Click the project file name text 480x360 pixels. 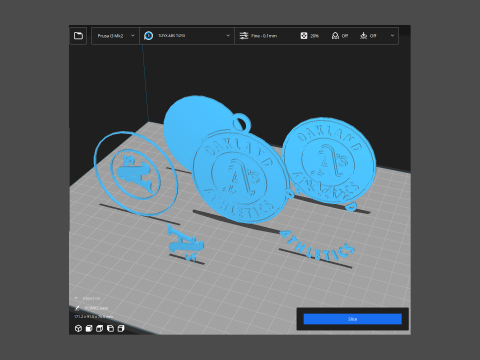tap(96, 308)
